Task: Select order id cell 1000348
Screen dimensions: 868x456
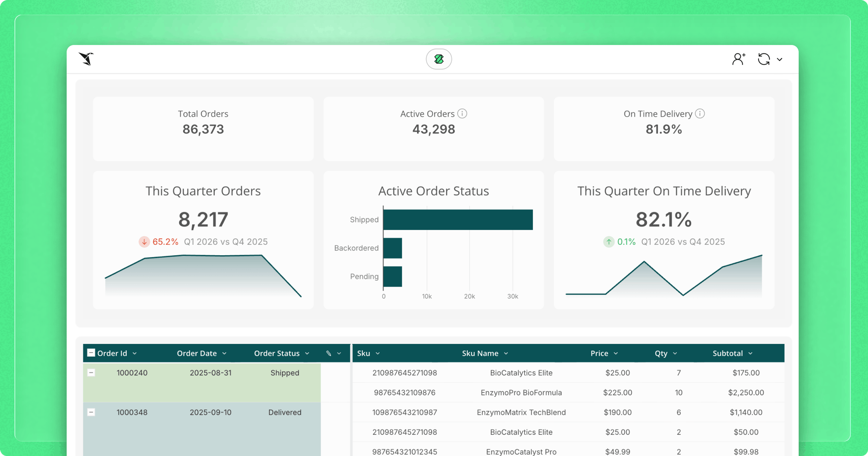Action: (x=132, y=412)
